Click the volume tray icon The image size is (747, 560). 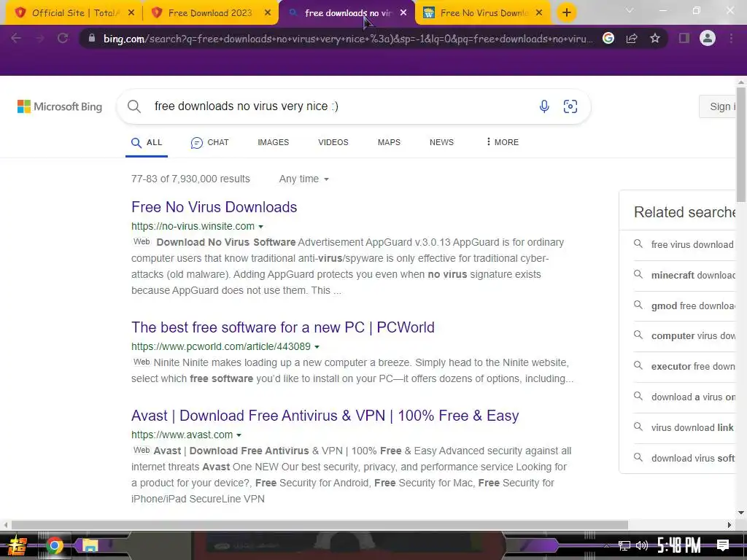pyautogui.click(x=642, y=545)
